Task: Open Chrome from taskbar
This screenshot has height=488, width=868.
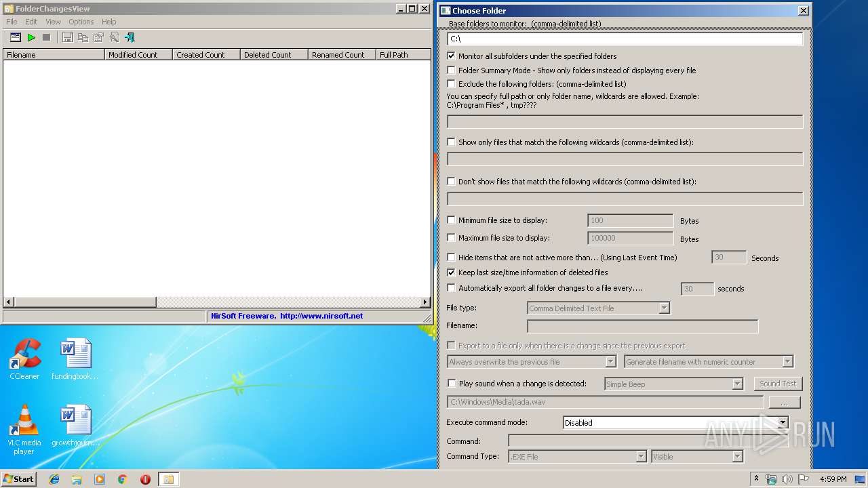Action: click(x=122, y=479)
